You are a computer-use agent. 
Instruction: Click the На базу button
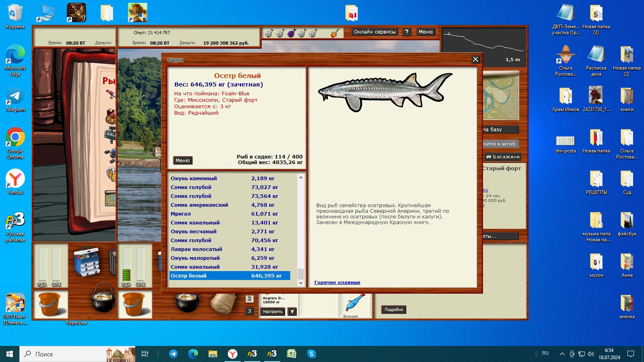[500, 130]
